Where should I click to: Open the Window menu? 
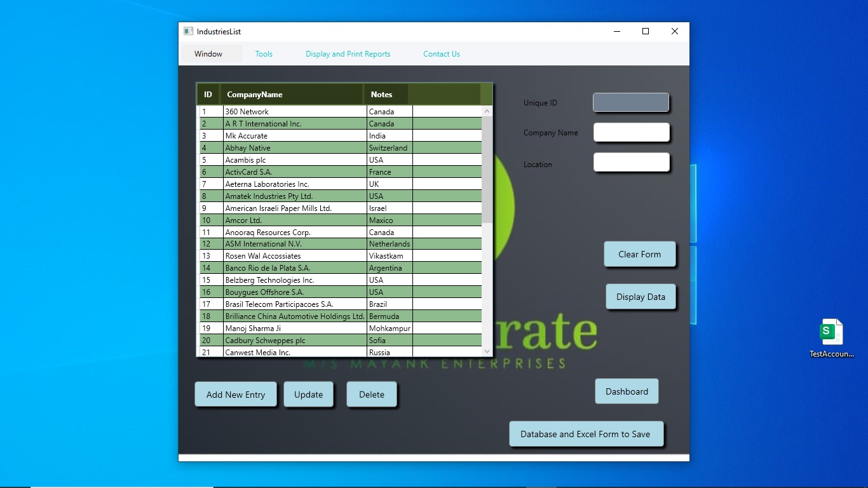tap(208, 54)
